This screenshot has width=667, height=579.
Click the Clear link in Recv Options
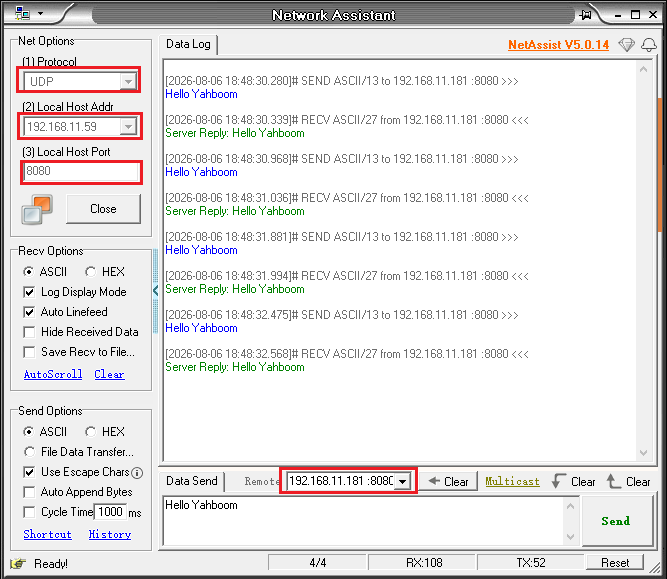point(109,374)
